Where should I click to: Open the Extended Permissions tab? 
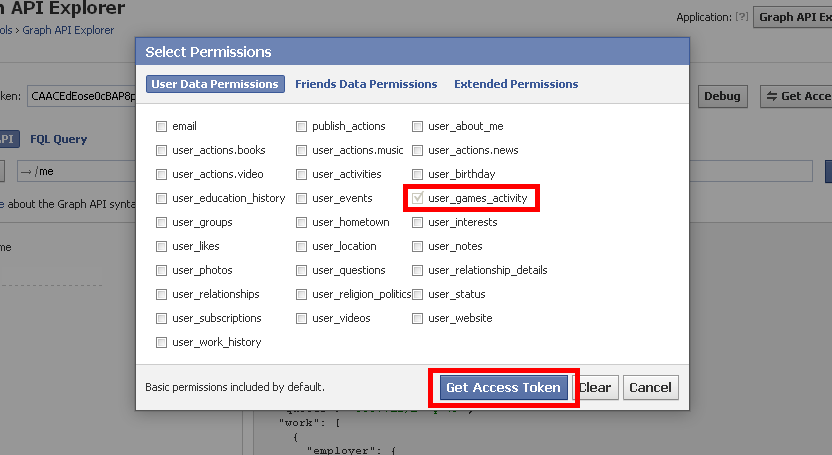(x=516, y=84)
